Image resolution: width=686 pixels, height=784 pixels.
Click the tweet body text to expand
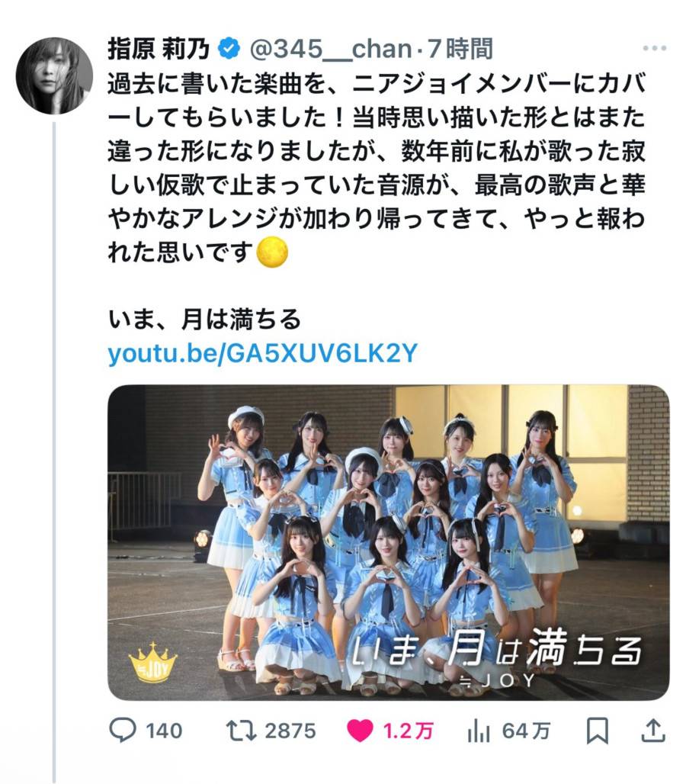tap(377, 168)
